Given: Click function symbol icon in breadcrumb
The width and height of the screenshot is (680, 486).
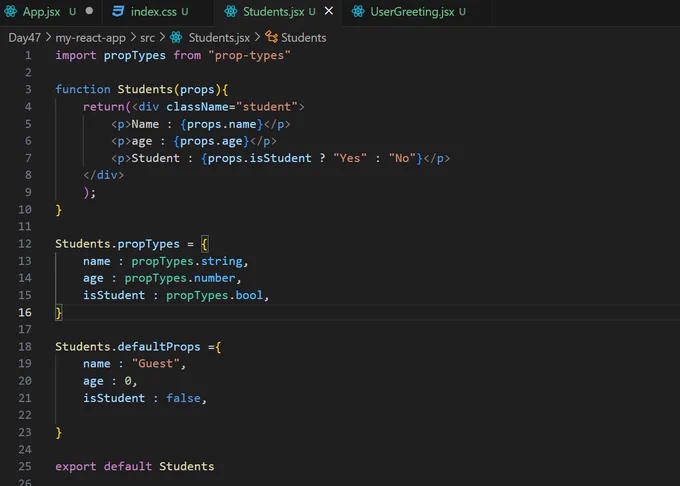Looking at the screenshot, I should 271,37.
